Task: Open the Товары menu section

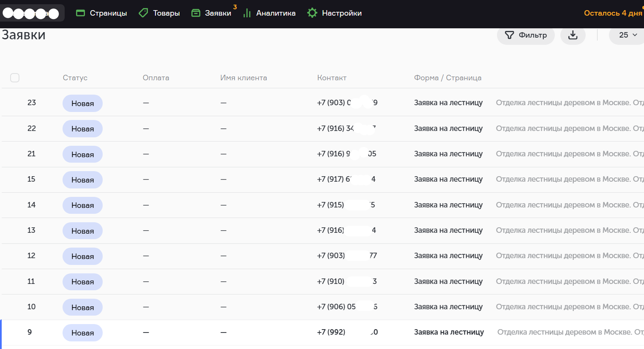Action: coord(166,13)
